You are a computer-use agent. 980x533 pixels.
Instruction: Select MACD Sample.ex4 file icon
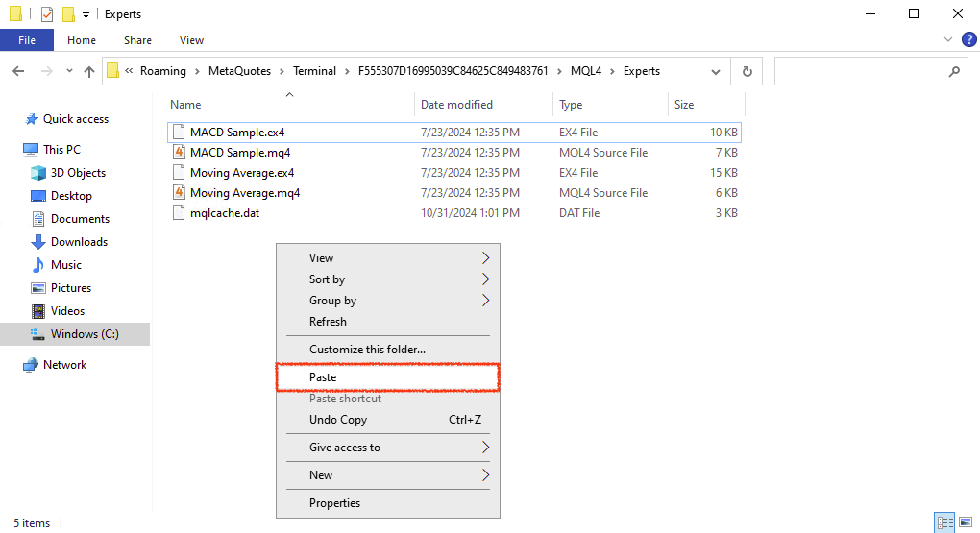coord(179,132)
